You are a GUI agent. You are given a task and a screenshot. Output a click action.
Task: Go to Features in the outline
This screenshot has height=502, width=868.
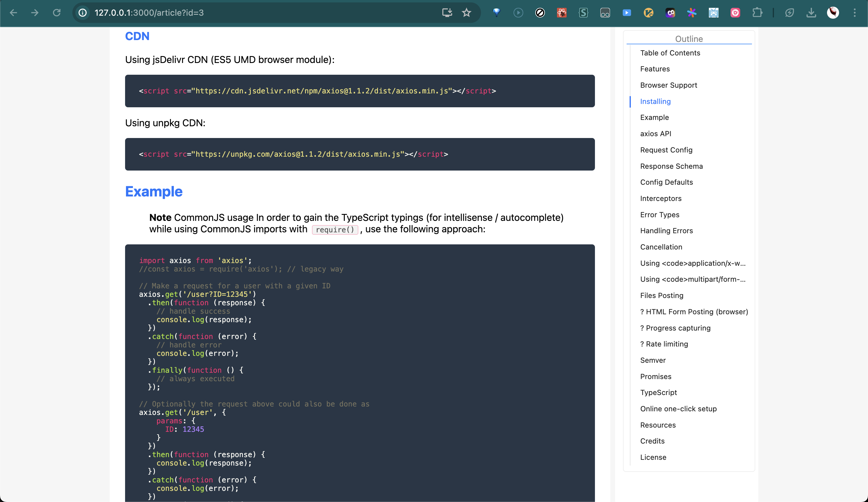tap(655, 69)
